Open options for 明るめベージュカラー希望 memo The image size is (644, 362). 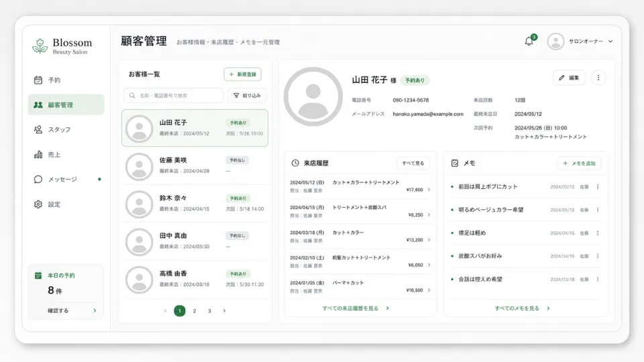[x=598, y=210]
